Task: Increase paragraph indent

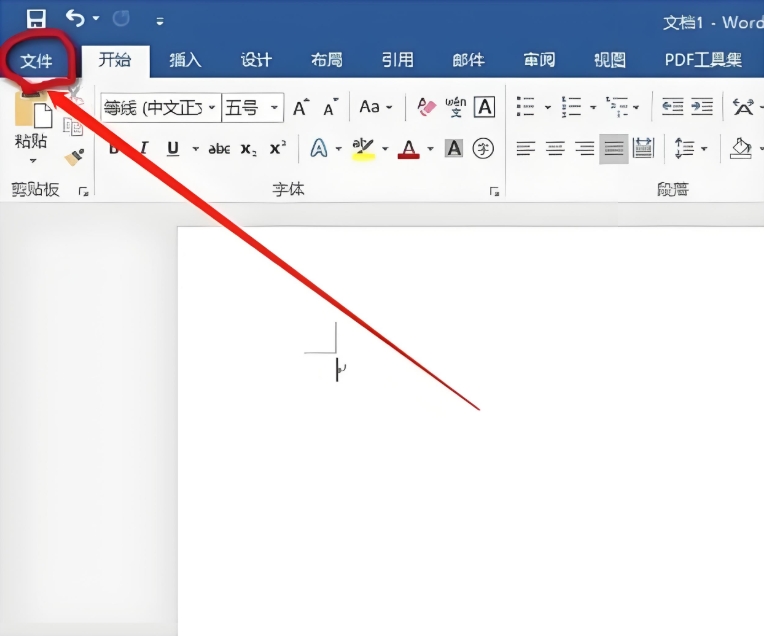Action: point(702,106)
